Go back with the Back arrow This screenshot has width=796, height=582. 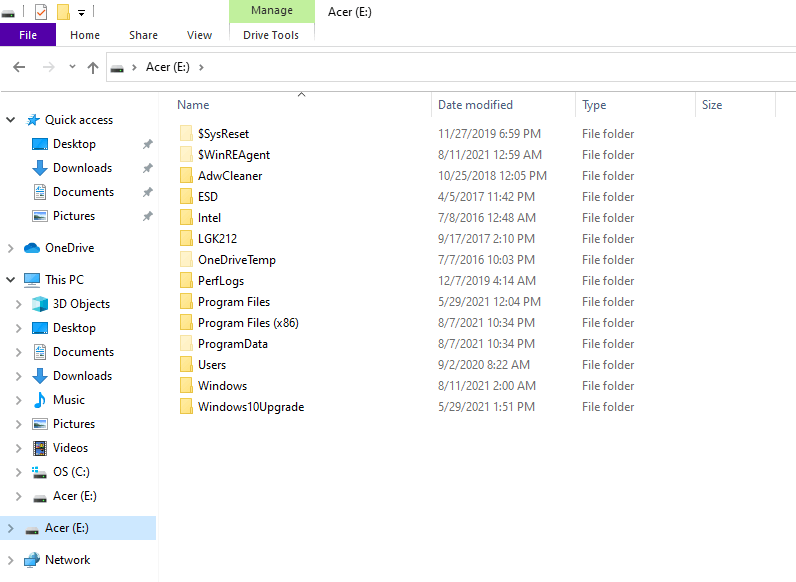coord(19,67)
